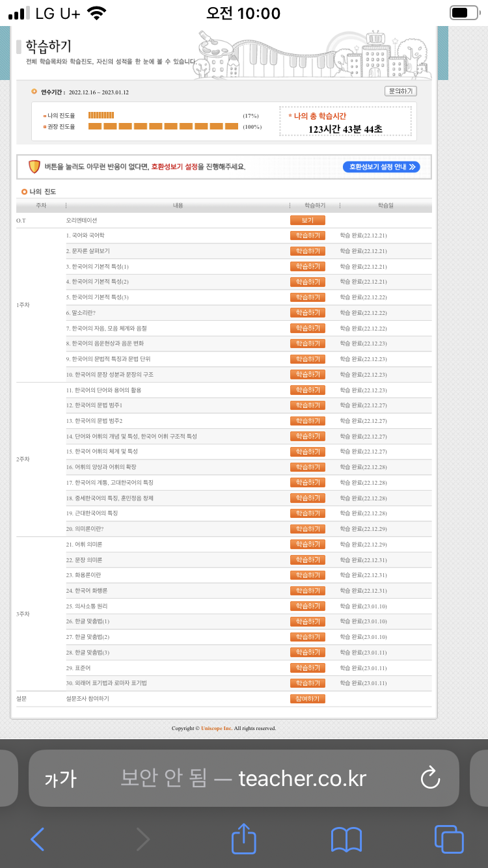The width and height of the screenshot is (488, 868).
Task: Start lesson 1 국어와 국어학 학습하기
Action: (307, 236)
